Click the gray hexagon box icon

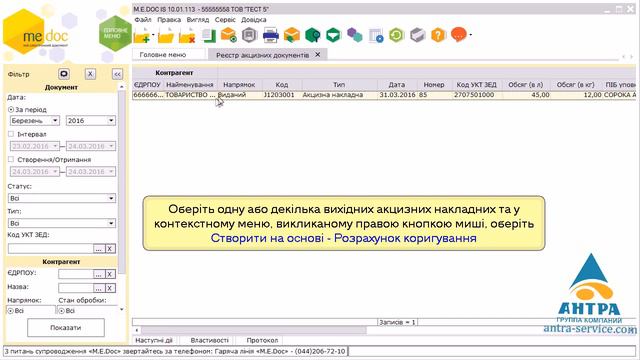click(x=418, y=35)
